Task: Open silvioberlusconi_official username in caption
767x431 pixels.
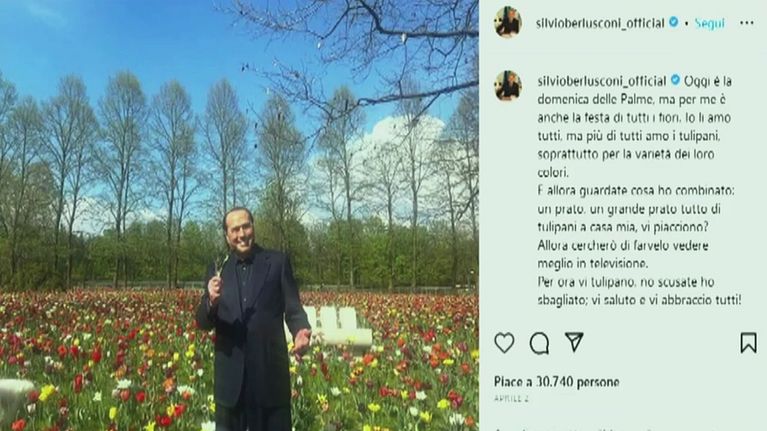Action: tap(602, 81)
